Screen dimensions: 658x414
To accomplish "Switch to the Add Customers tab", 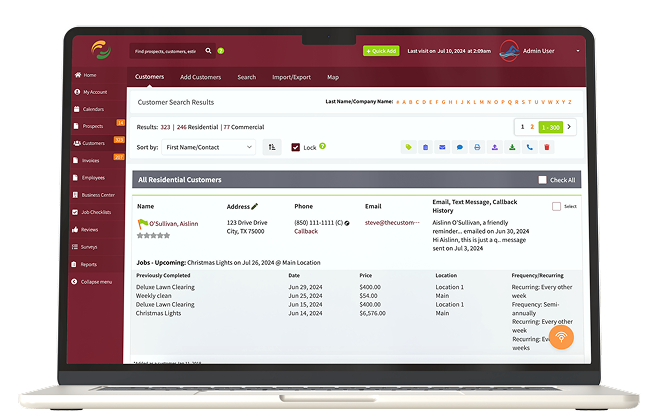I will click(x=200, y=77).
